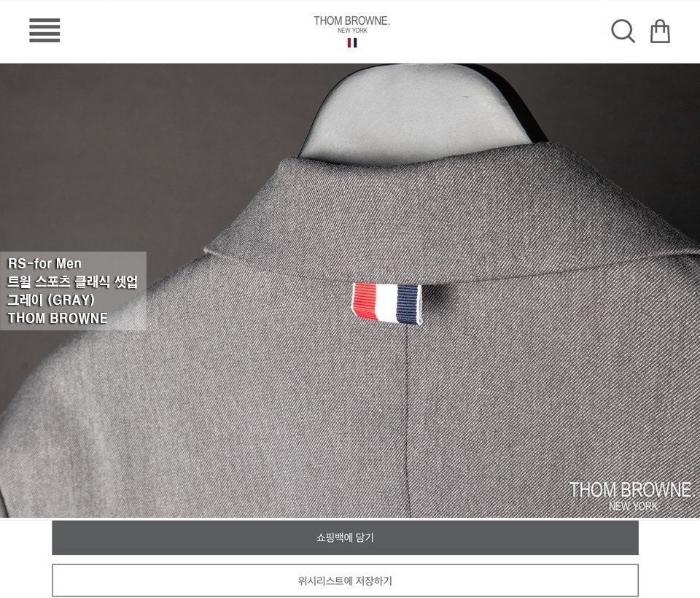Save item with 위시리스트에 저장하기 button
This screenshot has width=700, height=598.
[x=345, y=580]
